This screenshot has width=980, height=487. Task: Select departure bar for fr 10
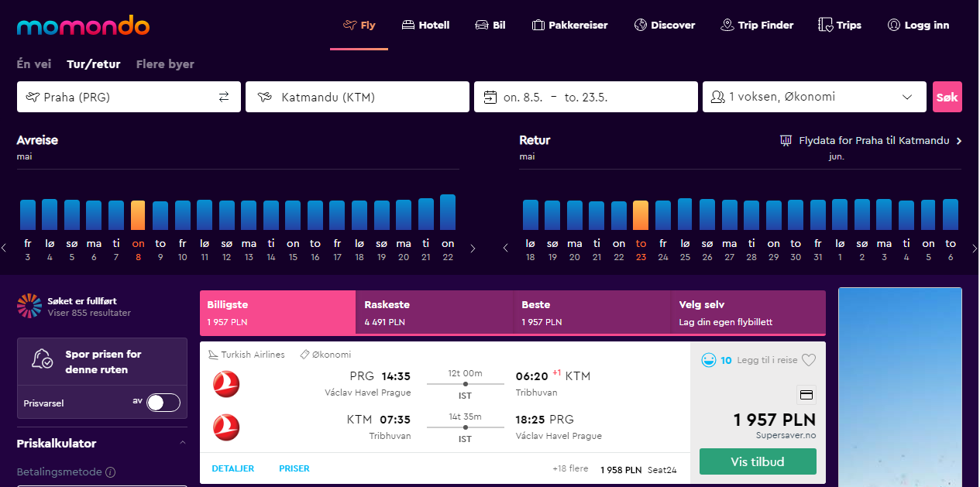tap(183, 215)
